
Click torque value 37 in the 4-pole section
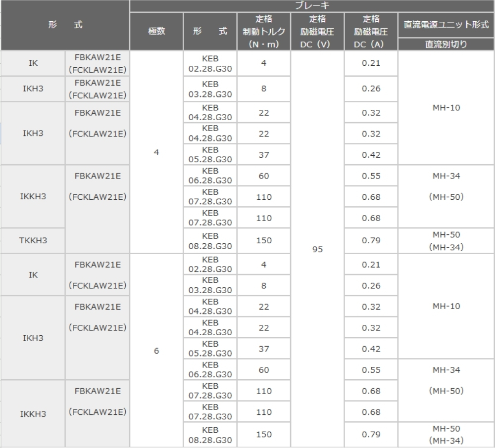(264, 155)
